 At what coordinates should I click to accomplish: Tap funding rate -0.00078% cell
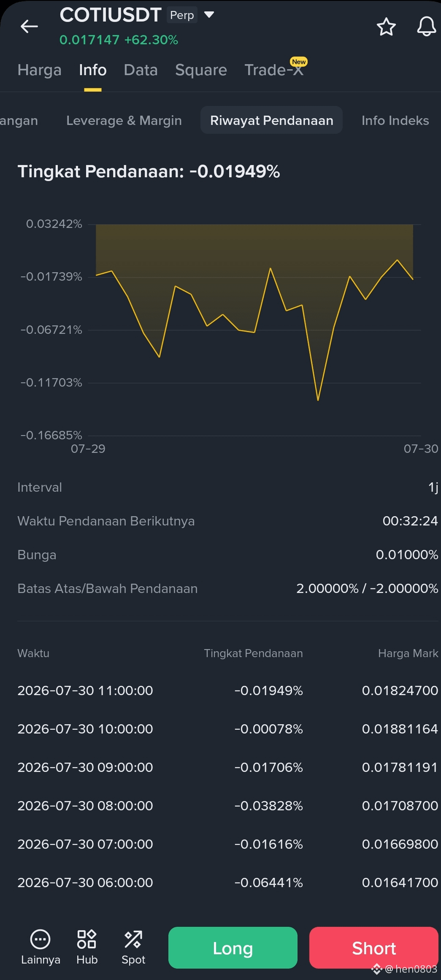tap(269, 729)
